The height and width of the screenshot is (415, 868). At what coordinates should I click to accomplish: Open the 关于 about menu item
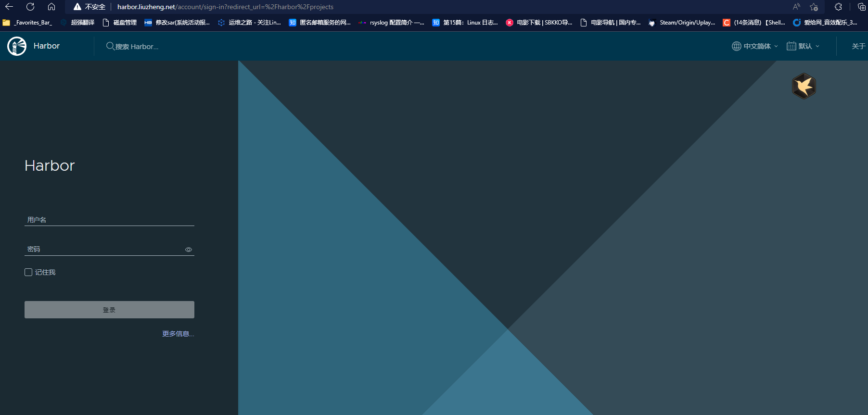pos(858,46)
